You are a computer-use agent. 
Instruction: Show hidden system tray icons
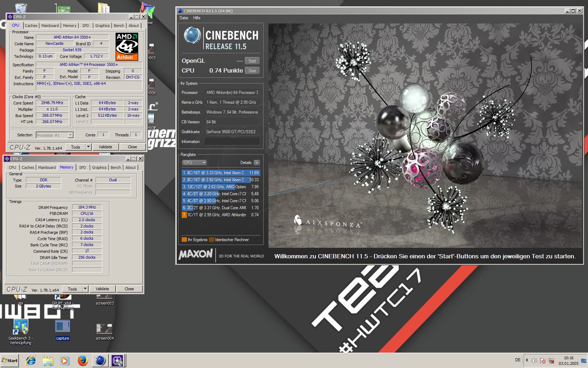click(x=527, y=360)
